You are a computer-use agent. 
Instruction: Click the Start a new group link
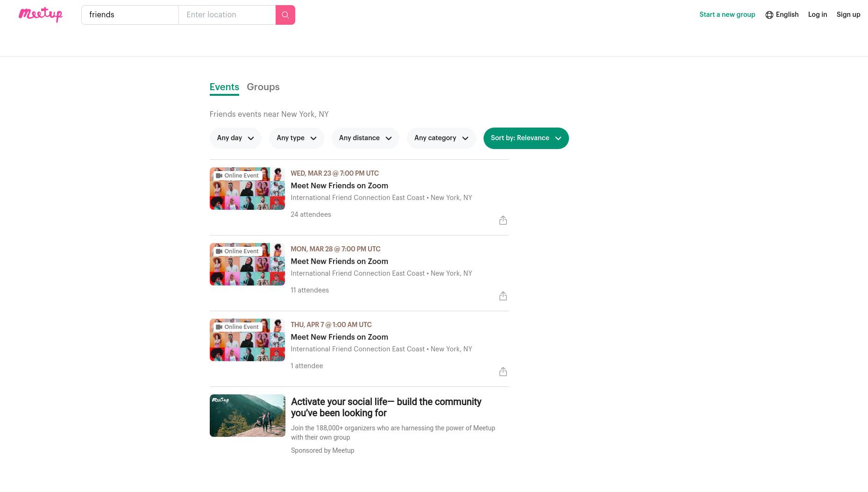coord(727,14)
